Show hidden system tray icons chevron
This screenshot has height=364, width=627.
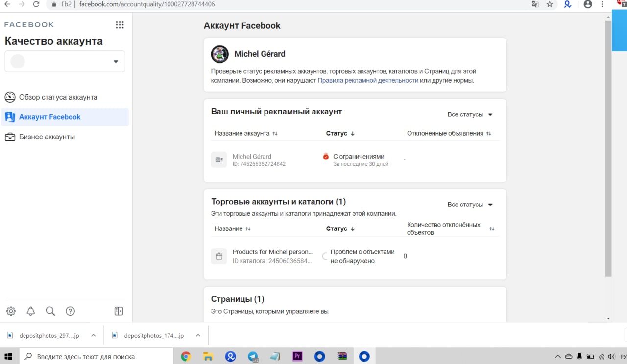click(557, 356)
